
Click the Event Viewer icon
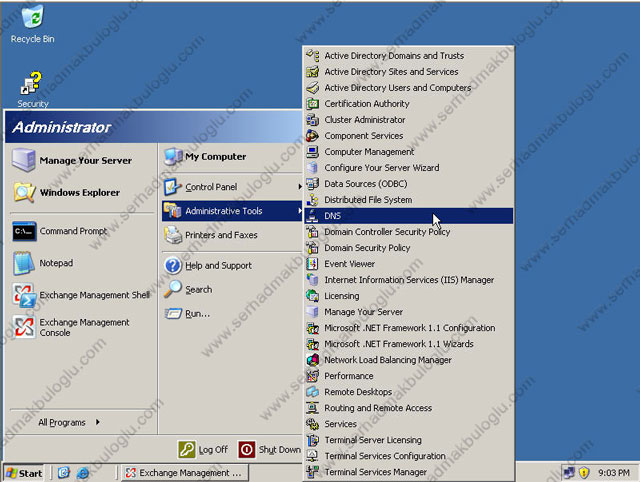pyautogui.click(x=313, y=264)
